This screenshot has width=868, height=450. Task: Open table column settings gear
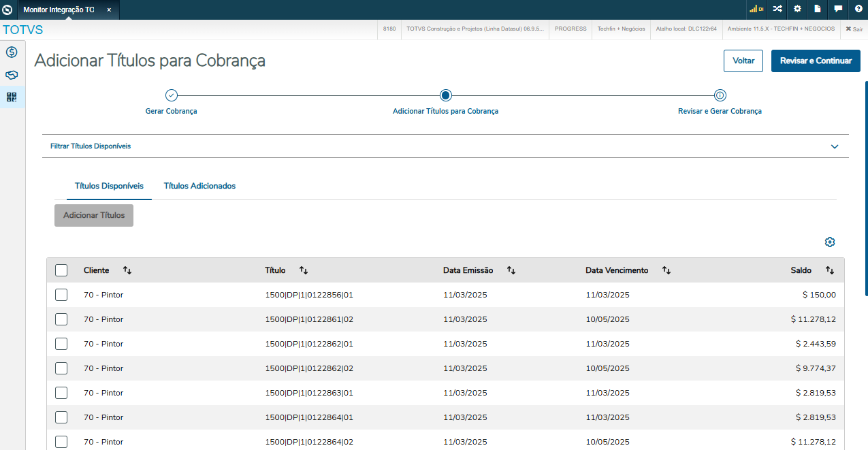coord(830,242)
